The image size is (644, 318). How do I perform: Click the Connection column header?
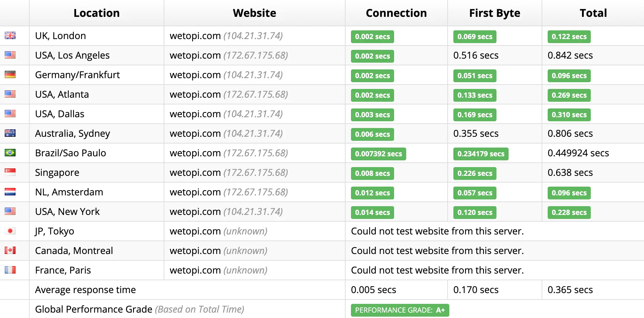click(x=396, y=13)
